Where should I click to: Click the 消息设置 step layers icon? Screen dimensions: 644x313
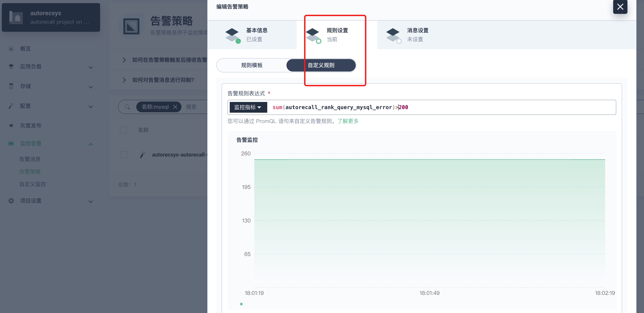[394, 36]
